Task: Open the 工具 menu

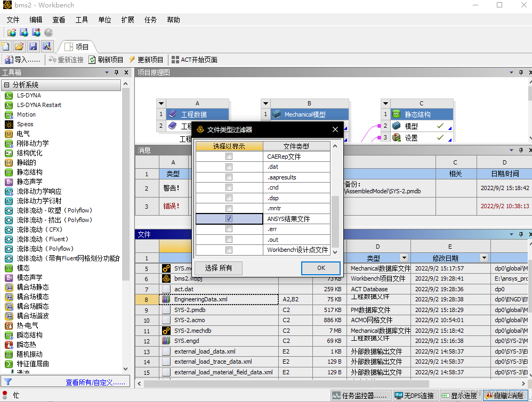Action: 82,20
